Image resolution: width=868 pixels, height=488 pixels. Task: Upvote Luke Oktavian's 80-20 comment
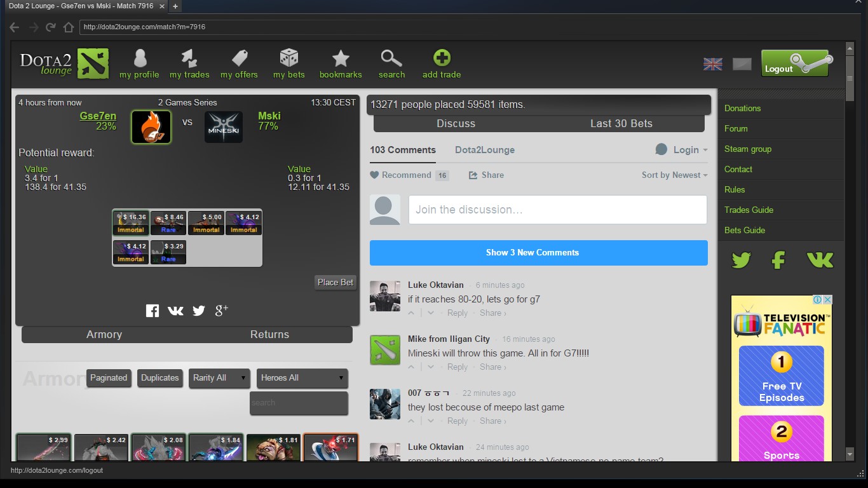(412, 313)
